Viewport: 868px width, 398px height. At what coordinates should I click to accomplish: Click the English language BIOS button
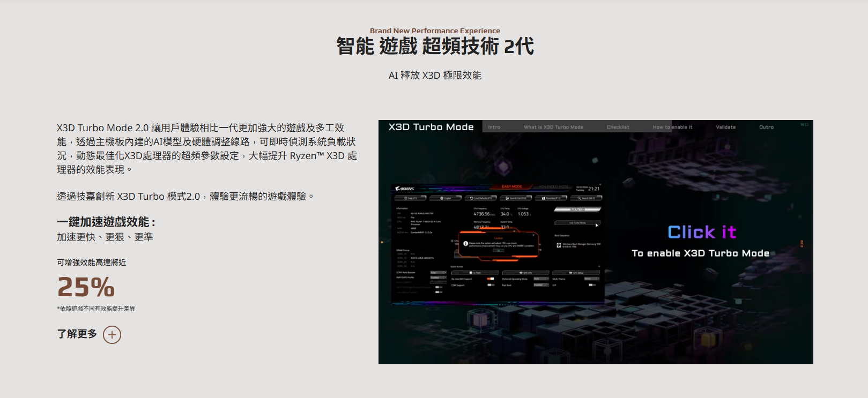pos(446,198)
